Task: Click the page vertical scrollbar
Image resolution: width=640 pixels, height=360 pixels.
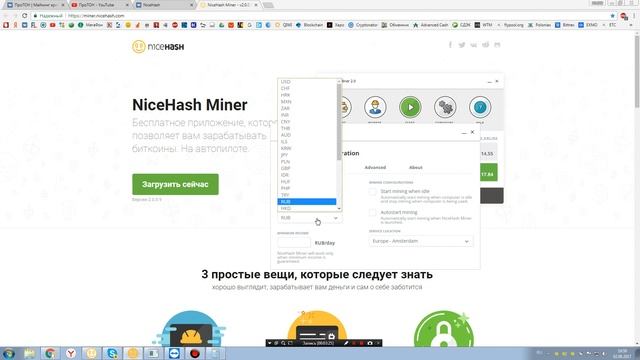Action: pos(637,71)
